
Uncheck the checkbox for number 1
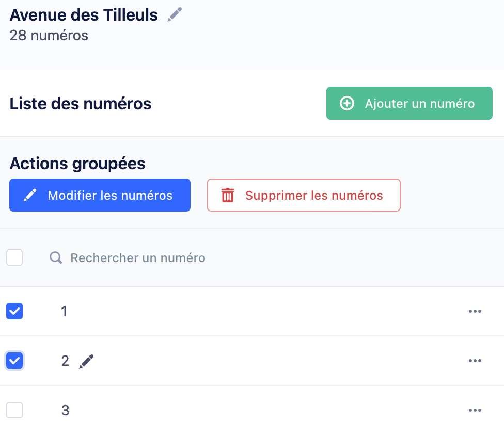14,311
